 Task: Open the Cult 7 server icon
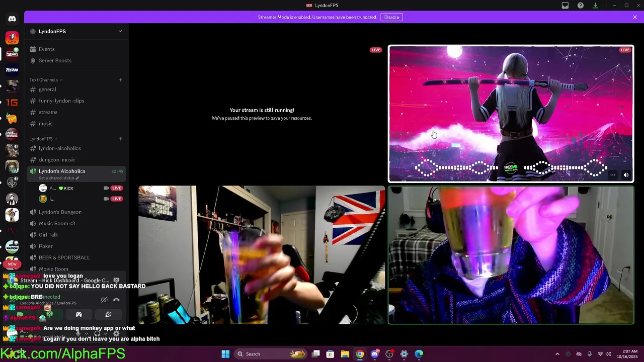point(12,183)
